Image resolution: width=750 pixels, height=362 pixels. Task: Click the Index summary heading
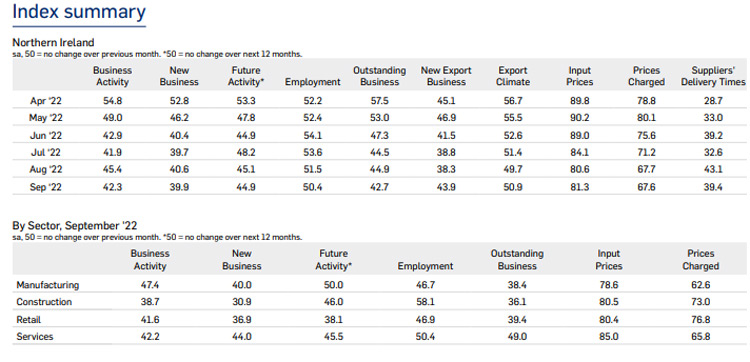[x=79, y=12]
